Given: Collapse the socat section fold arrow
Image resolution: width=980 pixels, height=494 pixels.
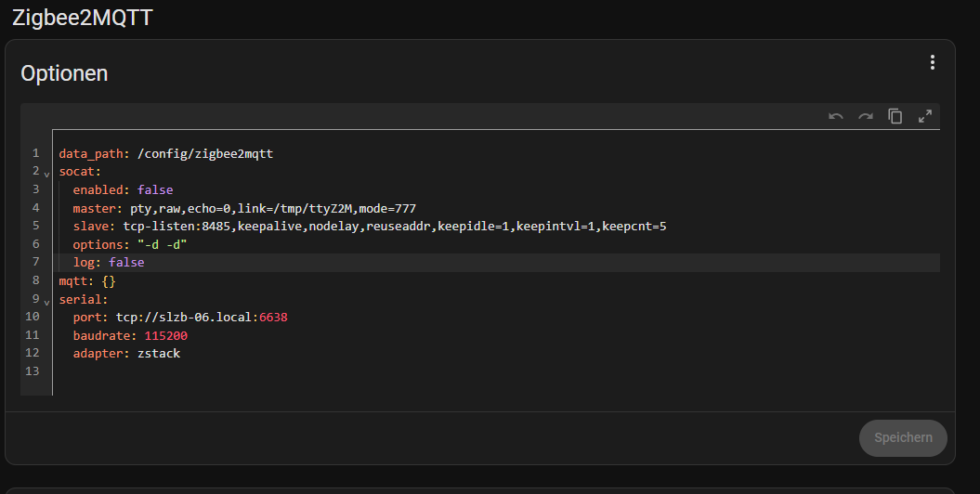Looking at the screenshot, I should point(46,175).
